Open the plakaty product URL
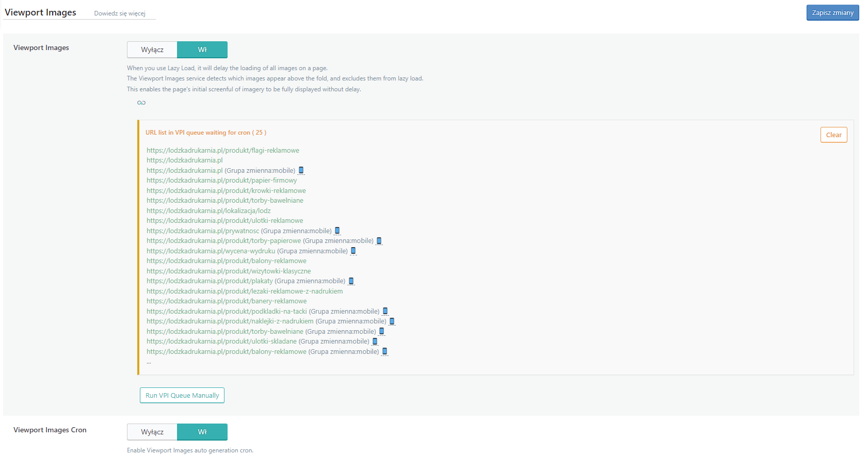Screen dimensions: 868x471 (x=210, y=281)
